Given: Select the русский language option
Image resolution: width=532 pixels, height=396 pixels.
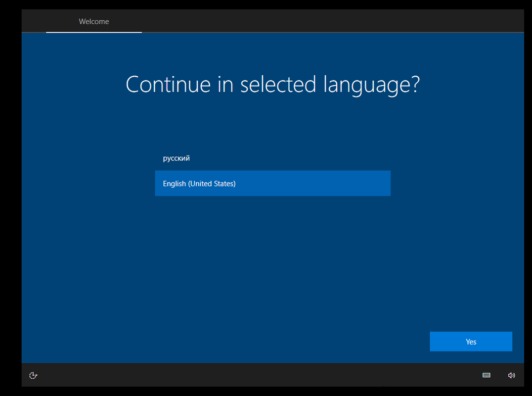Looking at the screenshot, I should 273,158.
